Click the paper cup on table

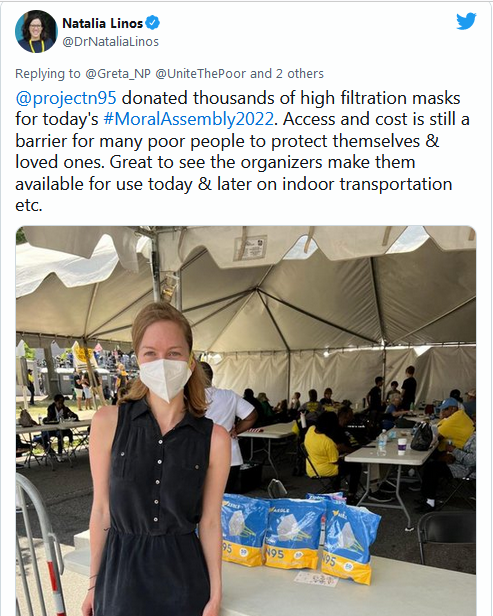pyautogui.click(x=401, y=447)
